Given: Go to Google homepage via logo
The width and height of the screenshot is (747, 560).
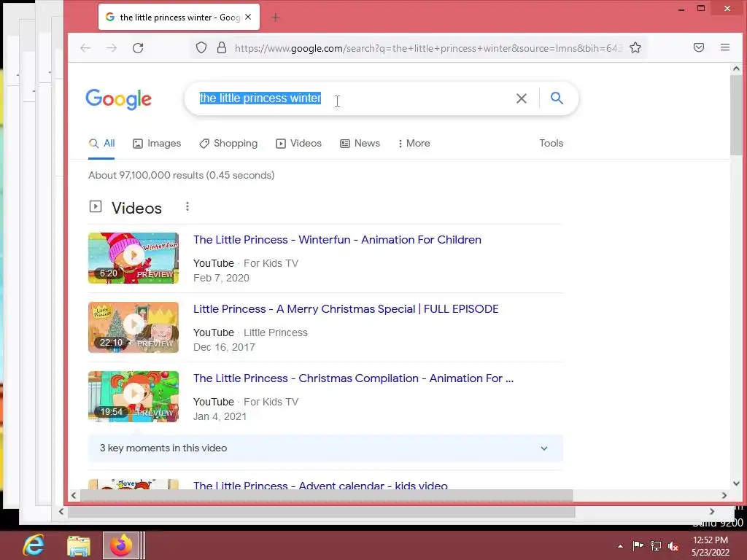Looking at the screenshot, I should [x=119, y=99].
